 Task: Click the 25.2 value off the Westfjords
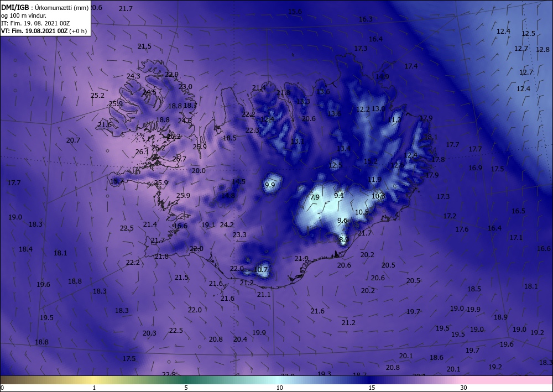pyautogui.click(x=97, y=95)
